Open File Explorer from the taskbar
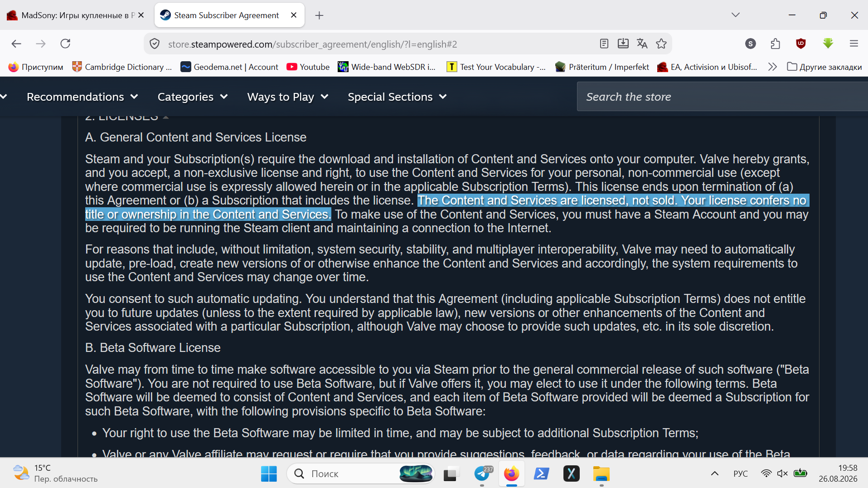This screenshot has width=868, height=488. 601,474
